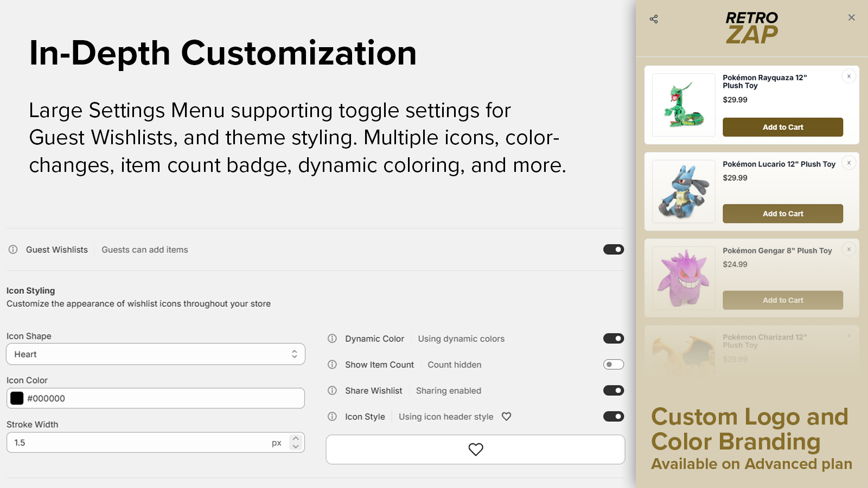Open the black Icon Color swatch
Viewport: 868px width, 488px height.
click(x=16, y=398)
